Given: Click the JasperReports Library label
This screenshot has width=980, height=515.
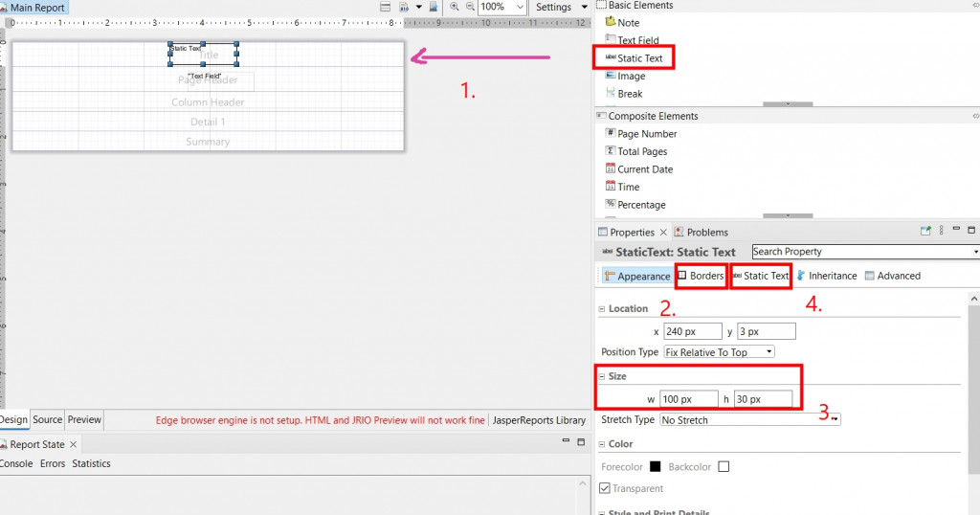Looking at the screenshot, I should click(539, 420).
